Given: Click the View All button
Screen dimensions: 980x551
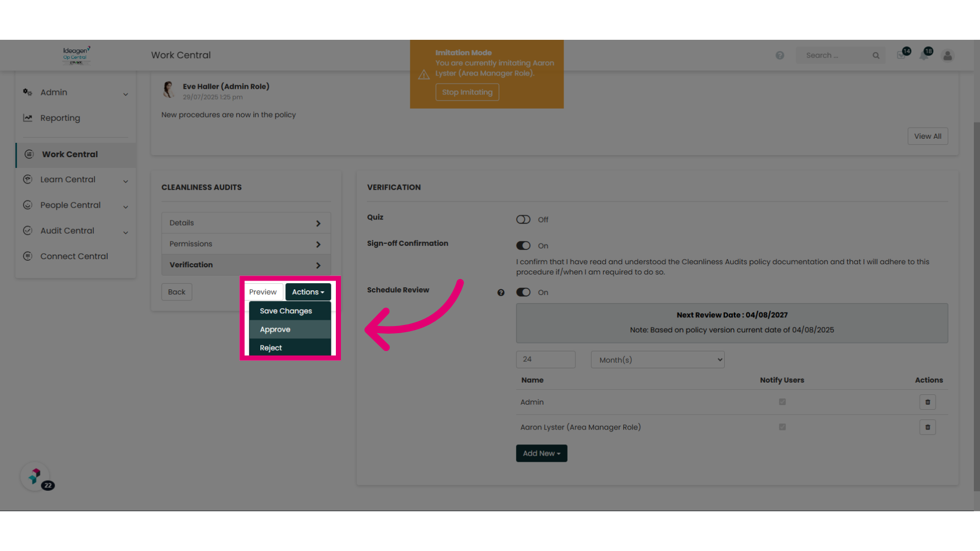Looking at the screenshot, I should tap(927, 136).
